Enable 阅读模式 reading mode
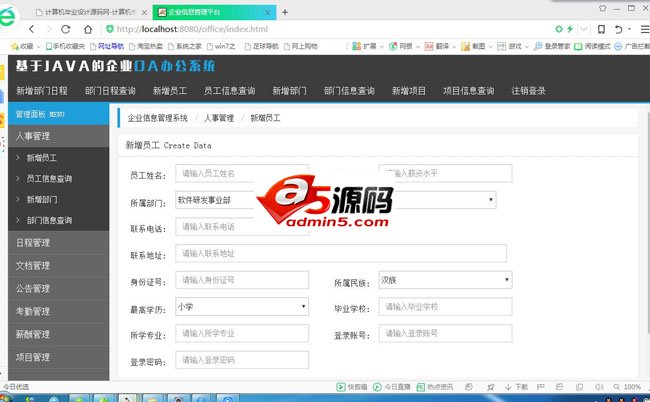The width and height of the screenshot is (650, 402). tap(592, 46)
